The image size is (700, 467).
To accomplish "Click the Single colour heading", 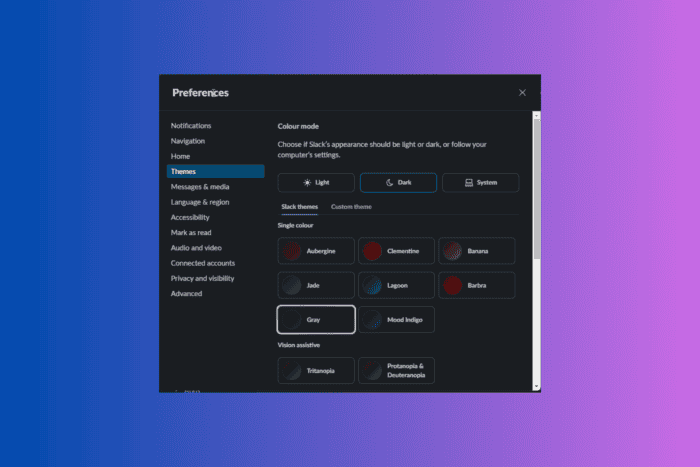I will (296, 225).
